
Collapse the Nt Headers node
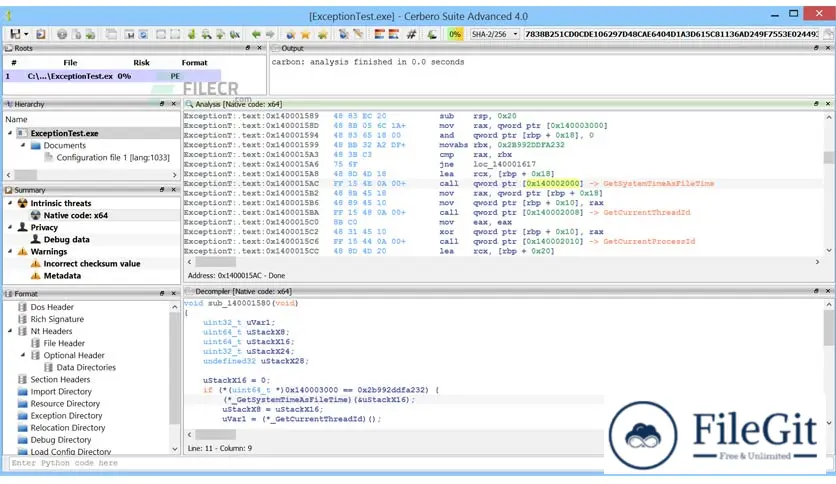tap(10, 331)
